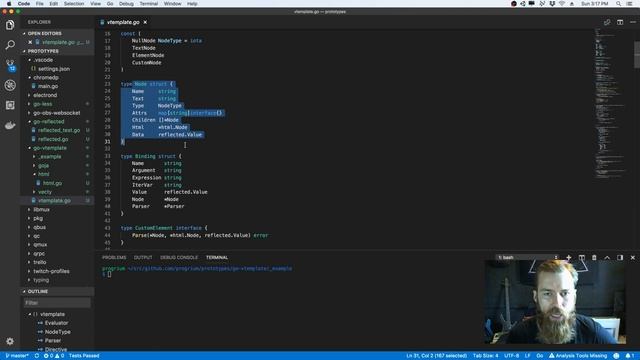Screen dimensions: 640x360
Task: Open the macOS notification center icon
Action: pos(629,4)
